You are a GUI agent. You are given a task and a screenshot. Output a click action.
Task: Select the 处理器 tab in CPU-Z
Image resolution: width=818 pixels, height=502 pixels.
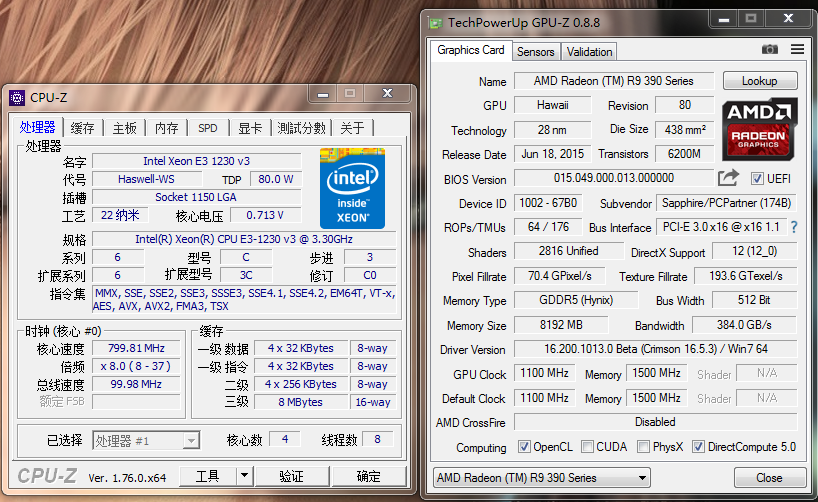(x=38, y=127)
